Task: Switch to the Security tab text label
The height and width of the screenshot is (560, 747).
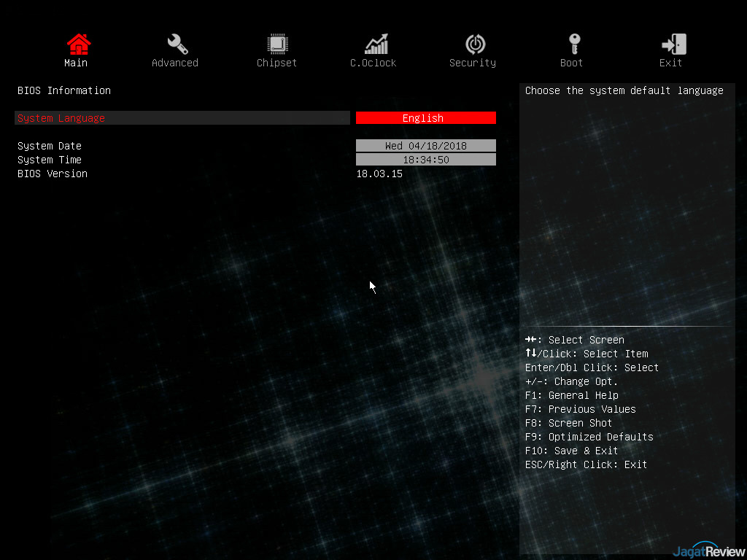Action: coord(473,63)
